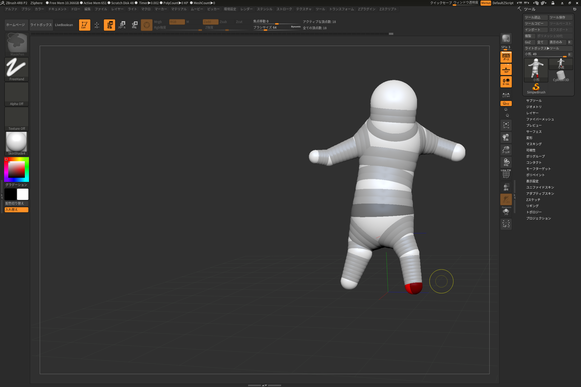Screen dimensions: 581x387
Task: Click the ツール読込 load button
Action: 535,17
